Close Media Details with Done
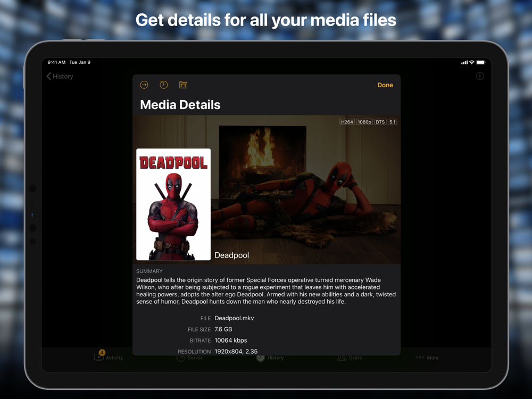The image size is (532, 399). point(385,85)
